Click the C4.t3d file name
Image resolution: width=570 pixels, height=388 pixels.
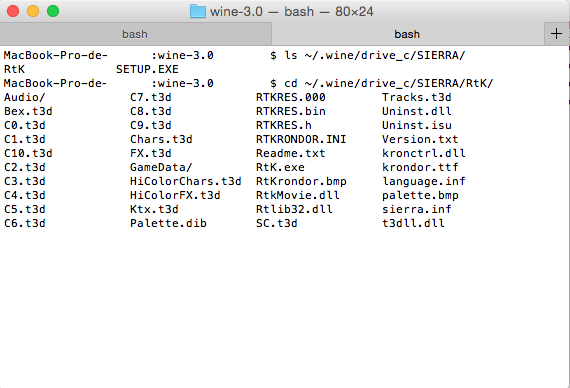(x=25, y=195)
